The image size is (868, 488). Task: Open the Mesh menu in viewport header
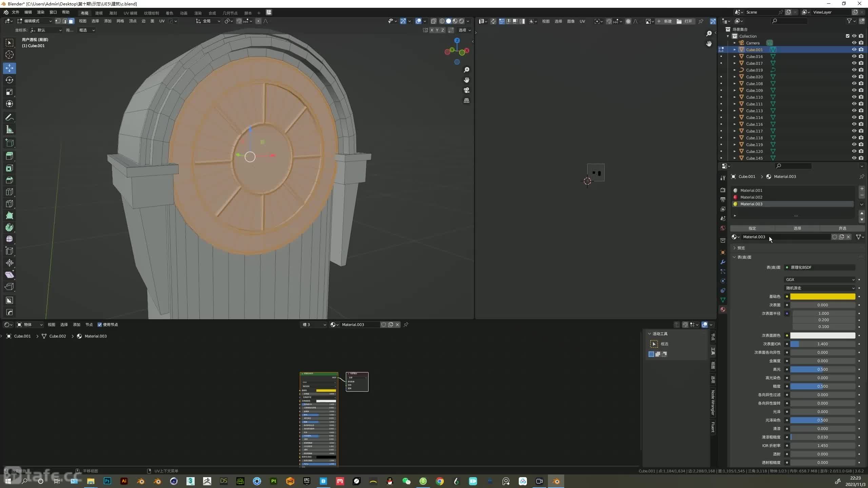point(120,21)
